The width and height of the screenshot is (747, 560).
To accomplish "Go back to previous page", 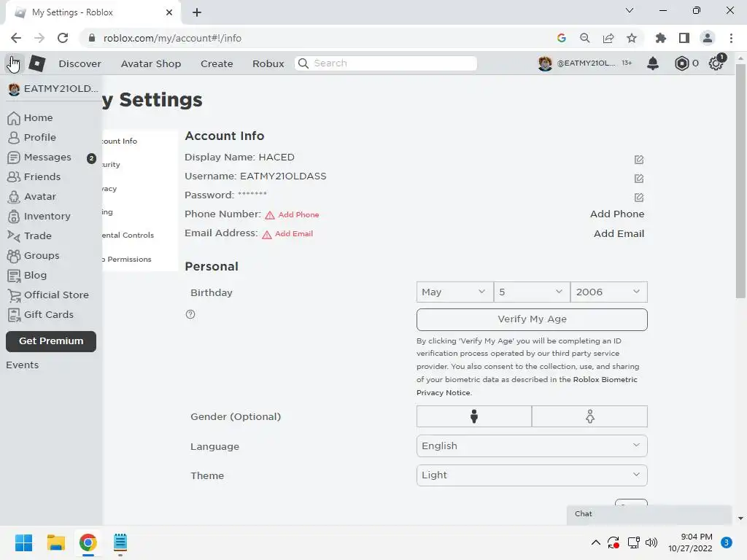I will click(x=16, y=38).
